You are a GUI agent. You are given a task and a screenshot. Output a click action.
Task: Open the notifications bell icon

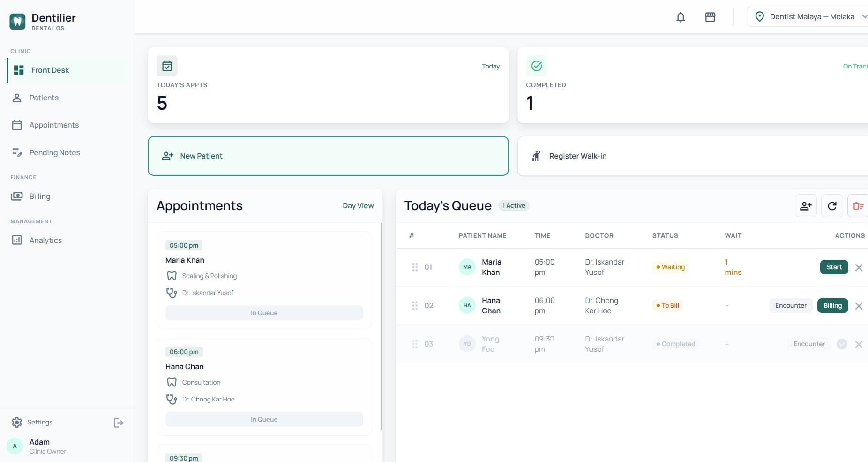point(681,17)
